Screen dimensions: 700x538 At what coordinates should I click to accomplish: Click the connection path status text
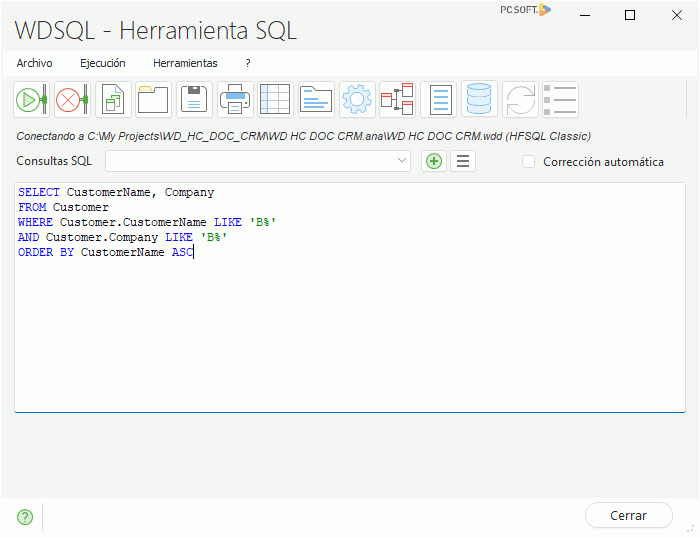click(x=304, y=136)
